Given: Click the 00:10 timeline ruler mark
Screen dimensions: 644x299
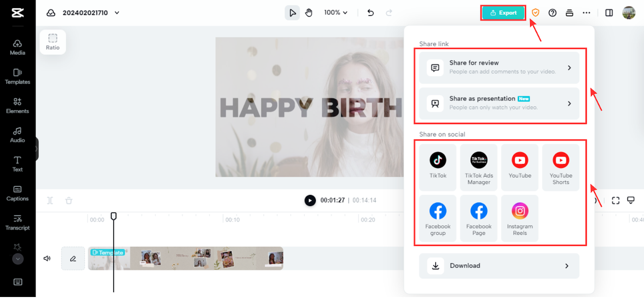Looking at the screenshot, I should 232,220.
